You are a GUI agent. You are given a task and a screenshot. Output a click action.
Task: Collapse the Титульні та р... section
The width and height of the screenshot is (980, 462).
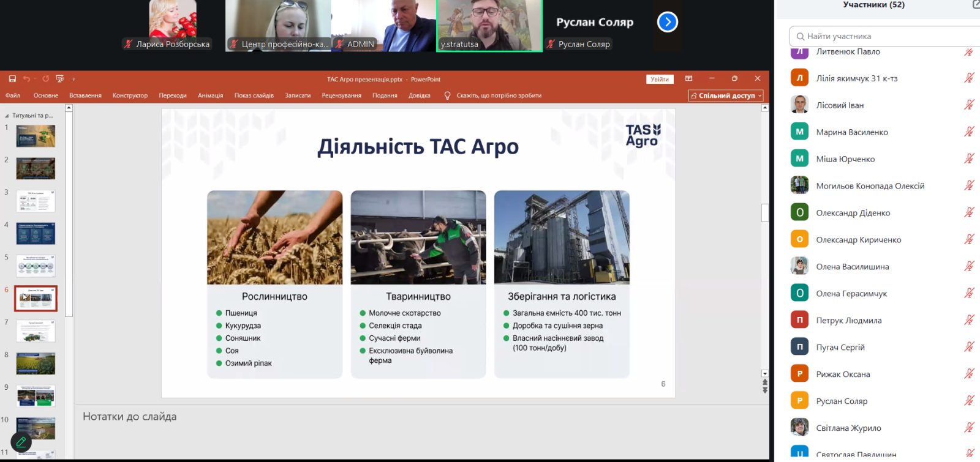(7, 116)
